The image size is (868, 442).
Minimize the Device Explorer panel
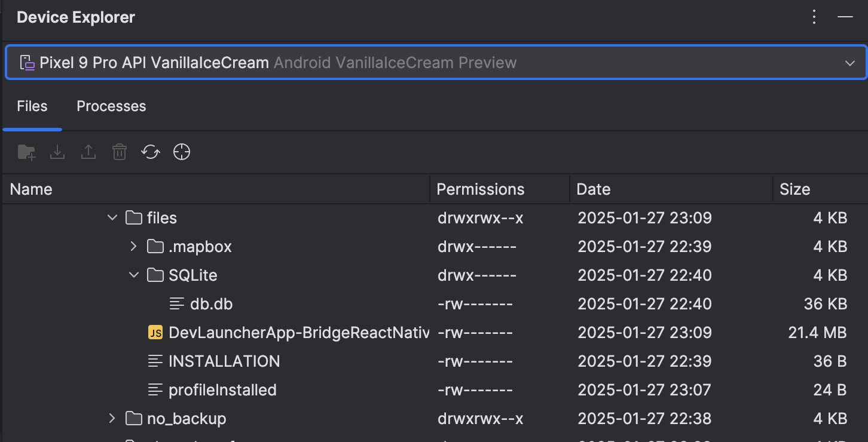845,17
